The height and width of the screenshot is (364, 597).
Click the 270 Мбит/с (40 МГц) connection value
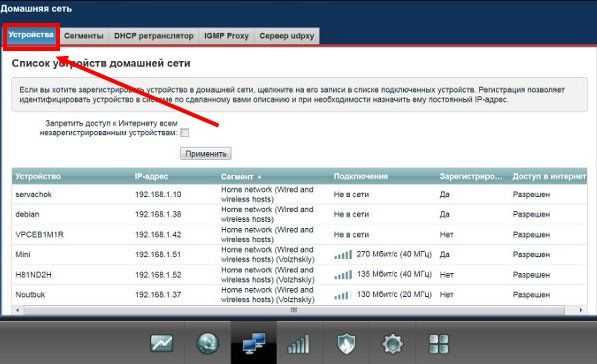pyautogui.click(x=394, y=254)
